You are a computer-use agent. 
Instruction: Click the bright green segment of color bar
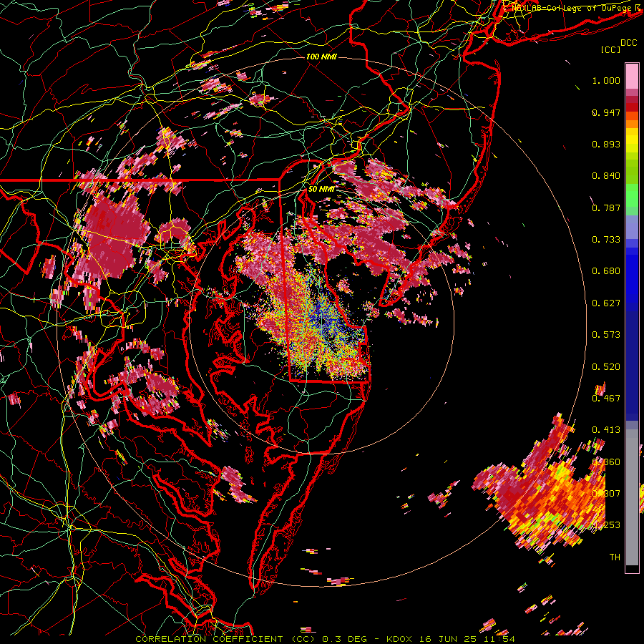[x=632, y=195]
